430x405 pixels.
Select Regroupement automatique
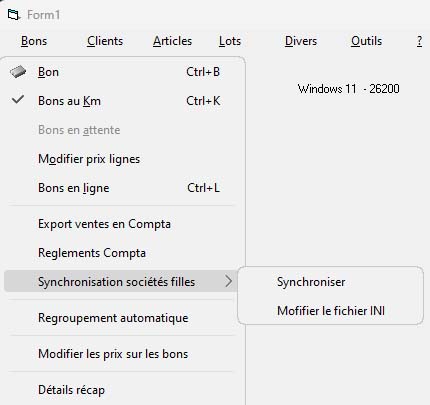click(120, 318)
